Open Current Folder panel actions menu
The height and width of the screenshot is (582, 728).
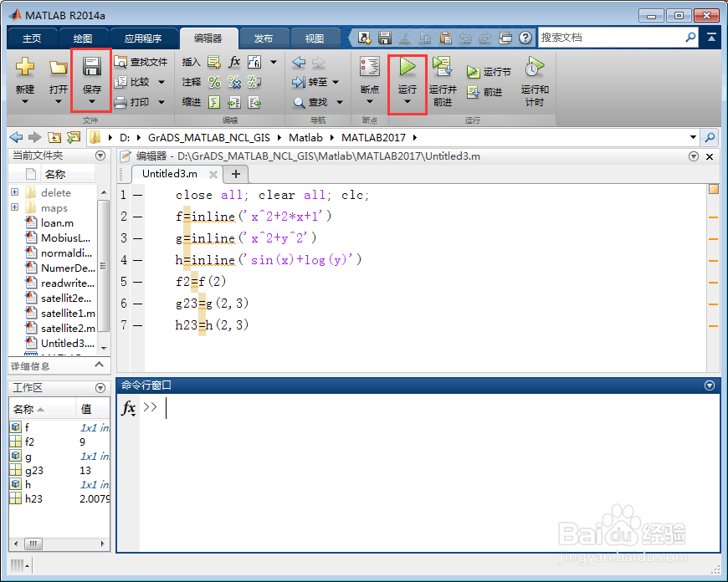[x=100, y=156]
